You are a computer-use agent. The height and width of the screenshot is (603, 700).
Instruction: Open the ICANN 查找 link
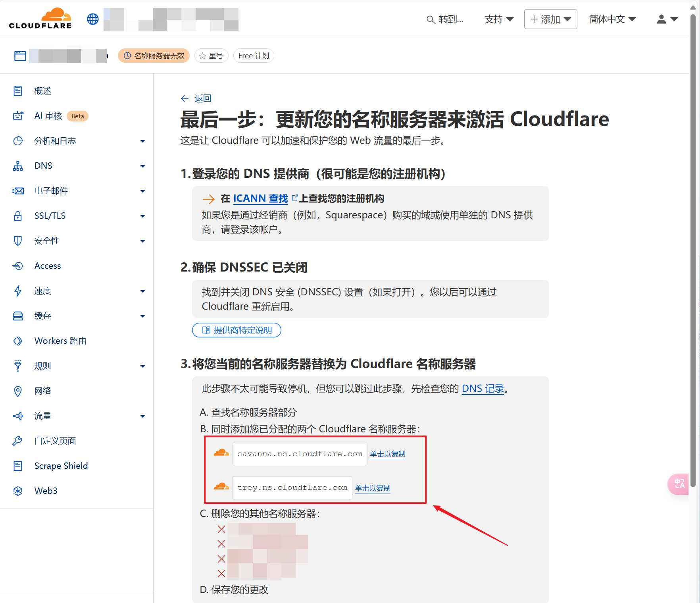click(261, 198)
